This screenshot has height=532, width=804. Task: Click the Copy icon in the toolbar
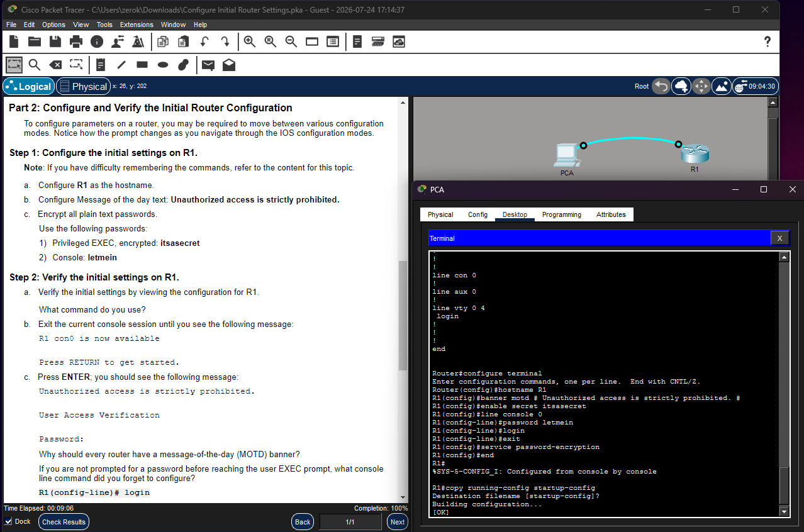click(163, 42)
